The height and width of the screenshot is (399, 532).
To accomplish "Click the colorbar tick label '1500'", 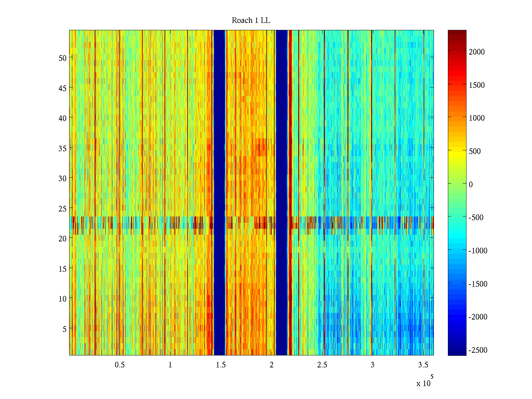I will pos(476,85).
